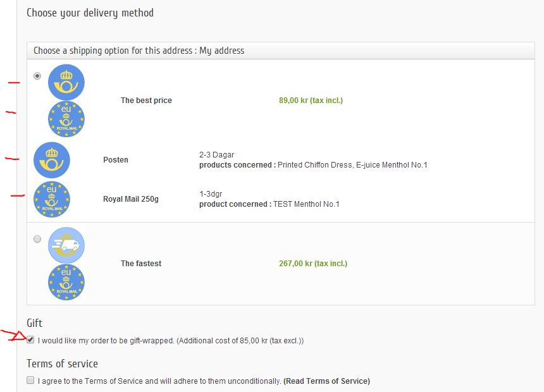Viewport: 544px width, 392px height.
Task: Click the gift-wrapped order label text
Action: click(171, 341)
